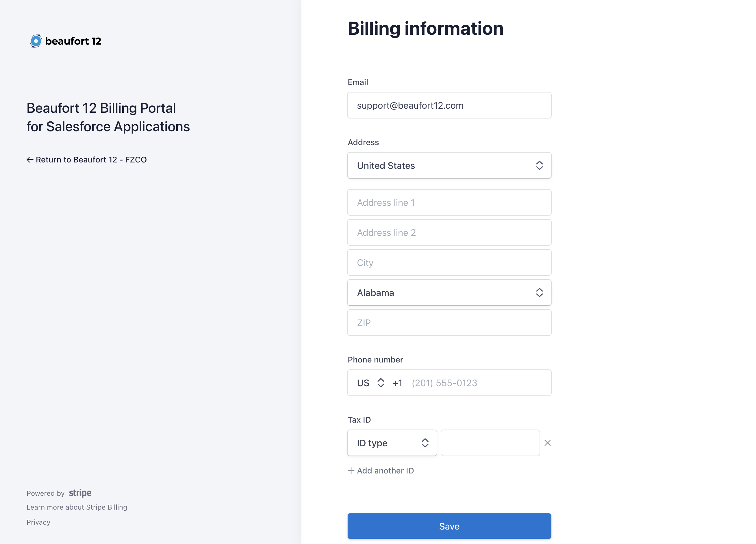Open the ID type dropdown

[392, 443]
